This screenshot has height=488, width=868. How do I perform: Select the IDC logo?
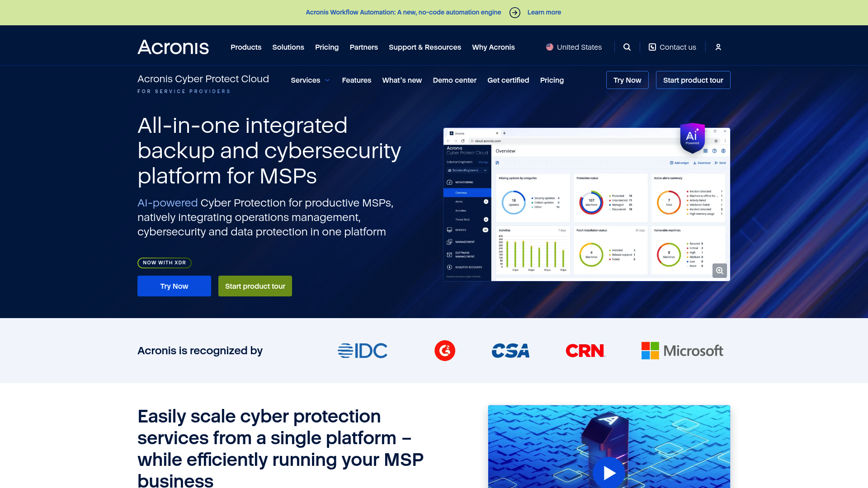pos(362,350)
